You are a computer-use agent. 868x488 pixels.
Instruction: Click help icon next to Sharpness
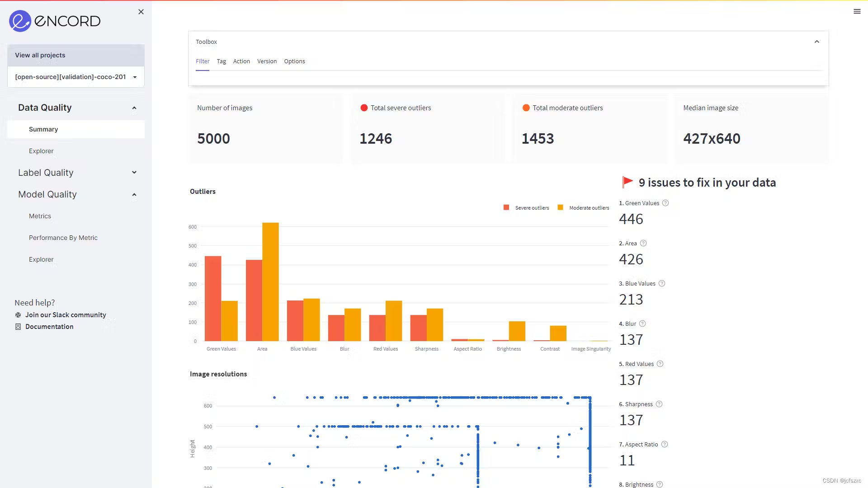click(659, 404)
